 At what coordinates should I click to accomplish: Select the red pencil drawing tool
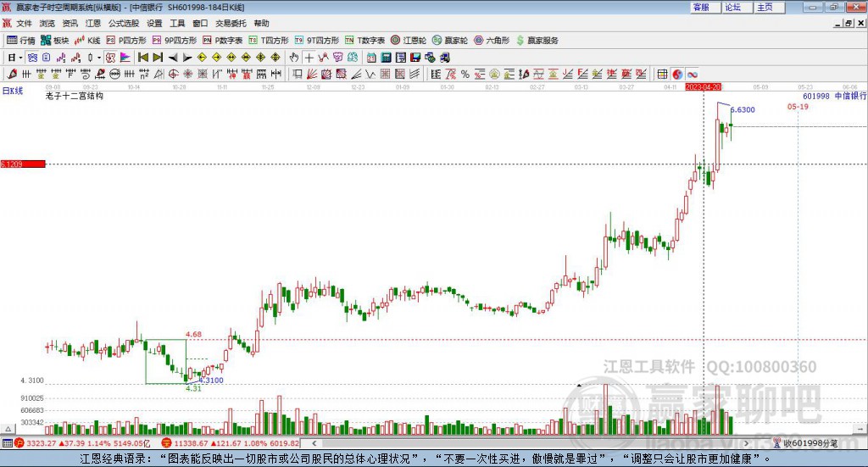tap(12, 74)
